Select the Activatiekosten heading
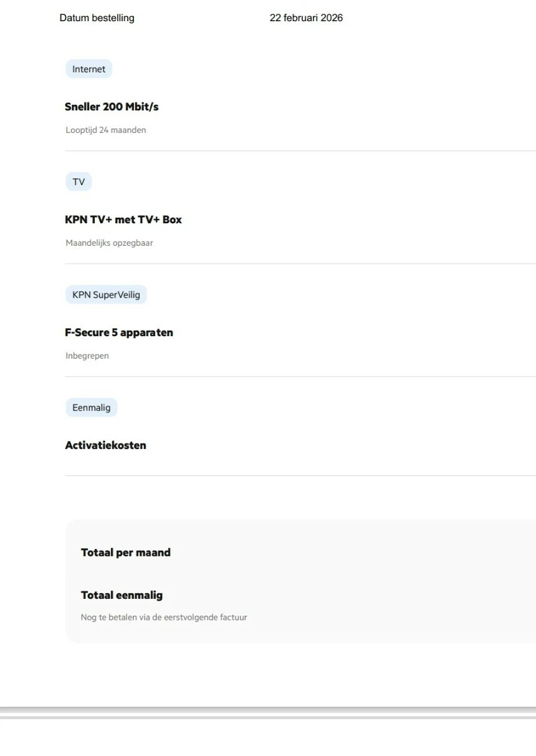Image resolution: width=536 pixels, height=756 pixels. coord(105,445)
